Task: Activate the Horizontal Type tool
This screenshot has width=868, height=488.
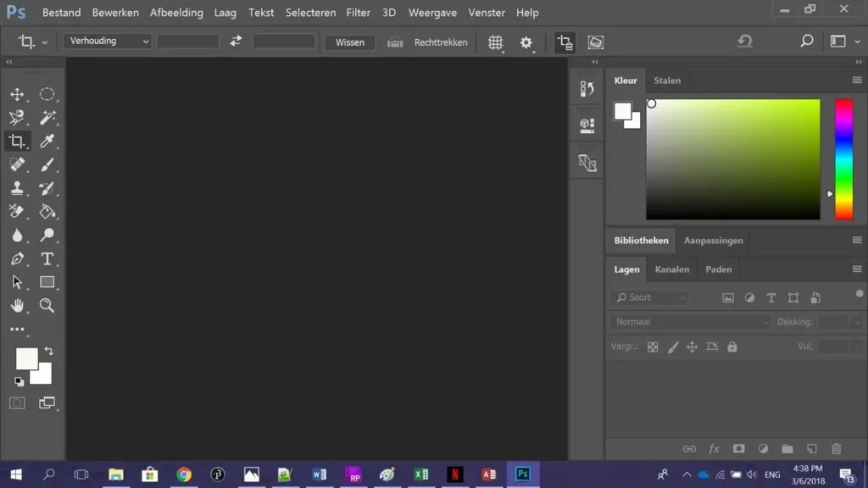Action: point(47,259)
